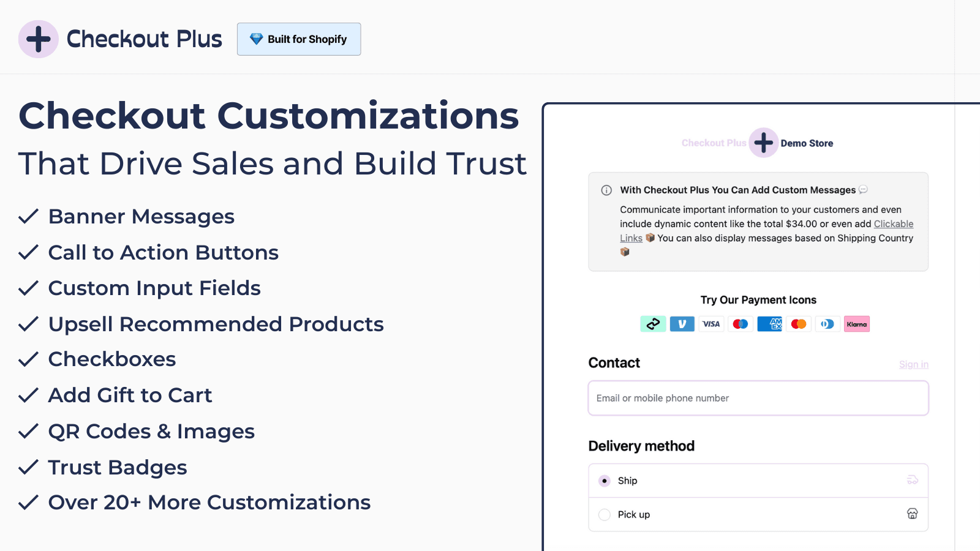Click the store icon on the Pick up row
This screenshot has width=980, height=551.
[912, 514]
